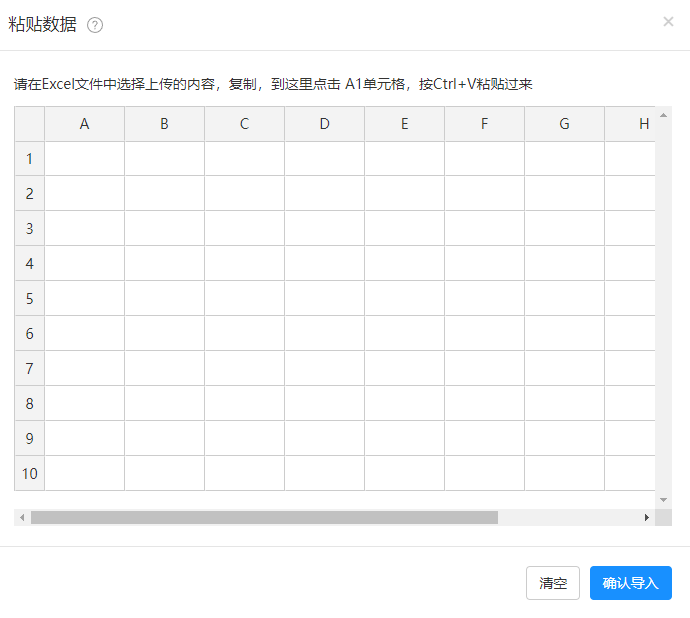Select column header G

coord(564,124)
